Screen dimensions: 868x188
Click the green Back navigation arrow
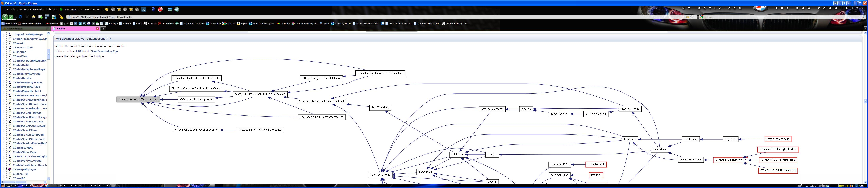click(x=5, y=17)
